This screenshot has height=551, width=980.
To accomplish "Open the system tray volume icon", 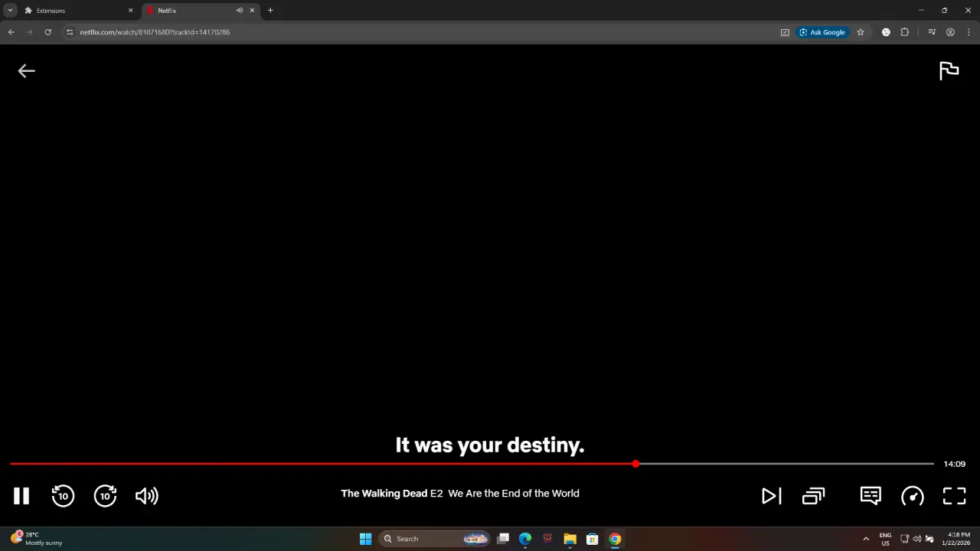I will 917,539.
